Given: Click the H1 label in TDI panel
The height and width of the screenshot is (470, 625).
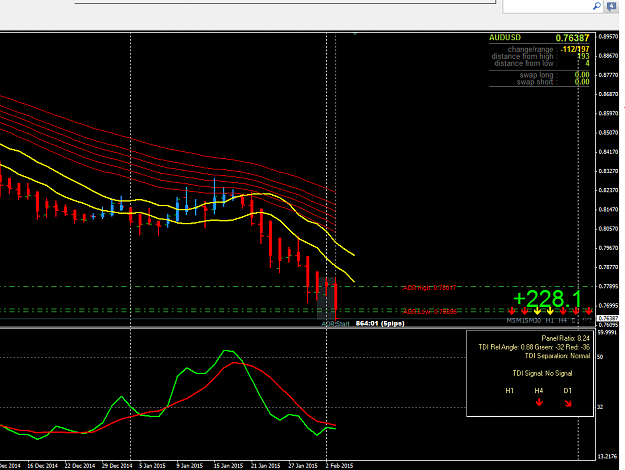Looking at the screenshot, I should 509,391.
